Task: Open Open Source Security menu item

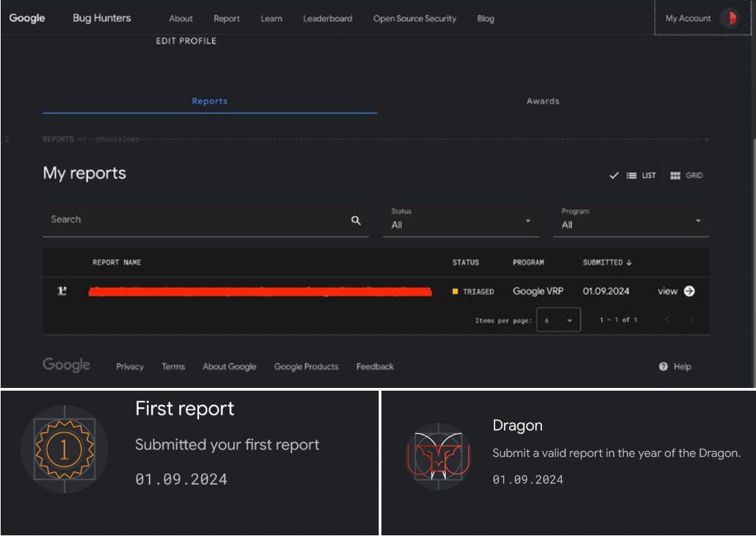Action: [x=414, y=19]
